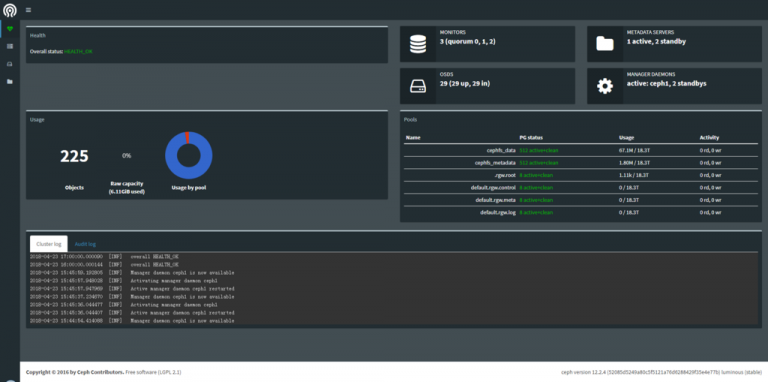Open the server list sidebar icon
This screenshot has width=768, height=382.
point(10,46)
